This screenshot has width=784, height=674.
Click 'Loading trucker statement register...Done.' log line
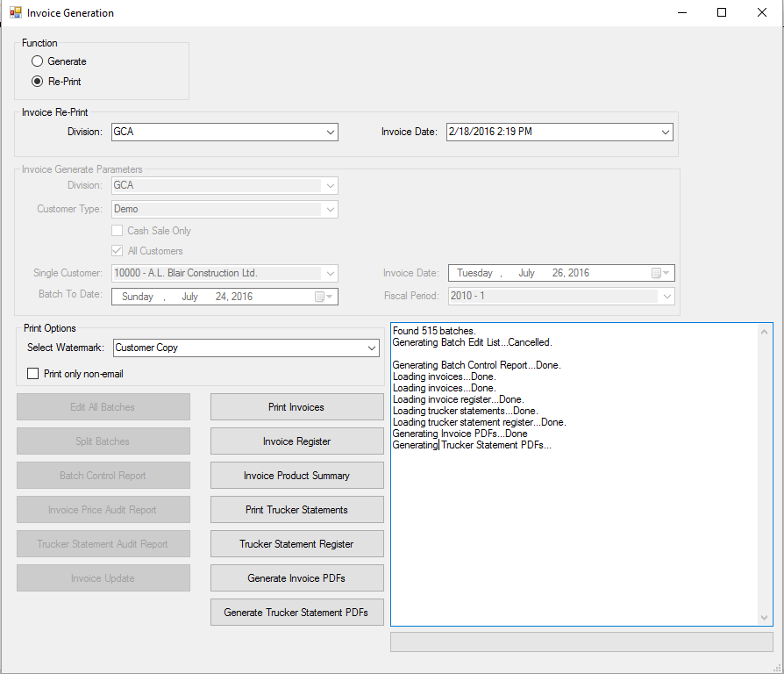coord(479,422)
